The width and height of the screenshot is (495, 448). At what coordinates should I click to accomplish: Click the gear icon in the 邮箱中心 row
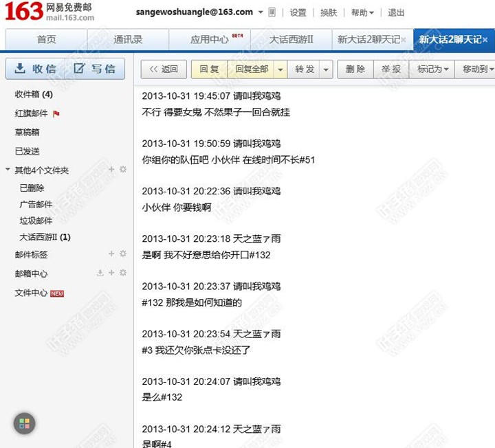click(123, 273)
